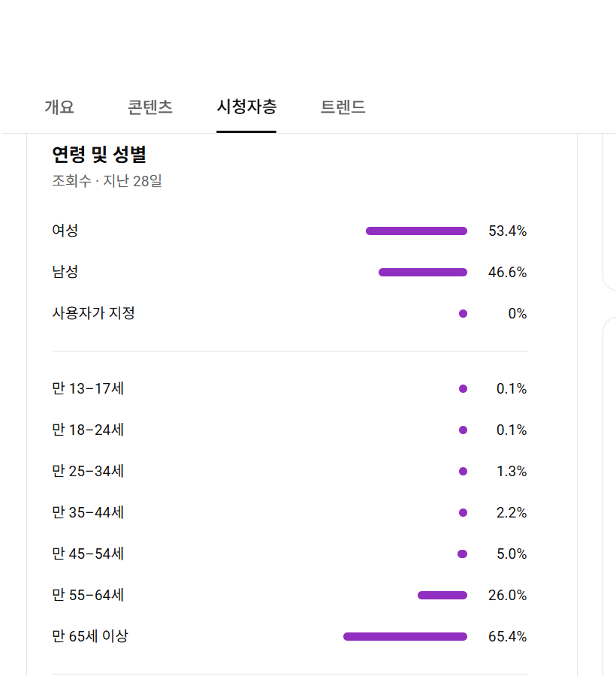Image resolution: width=616 pixels, height=676 pixels.
Task: Click the 만 55–64세 bar
Action: point(442,596)
